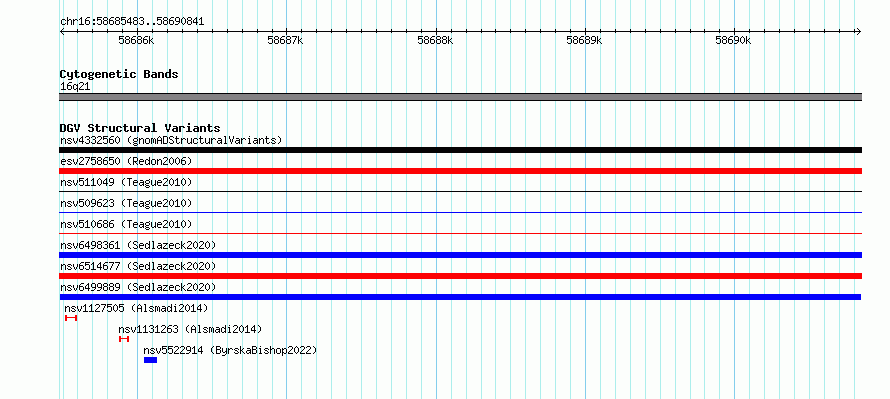The height and width of the screenshot is (399, 890).
Task: Select the small red nsv1131263 glyph
Action: [x=124, y=339]
